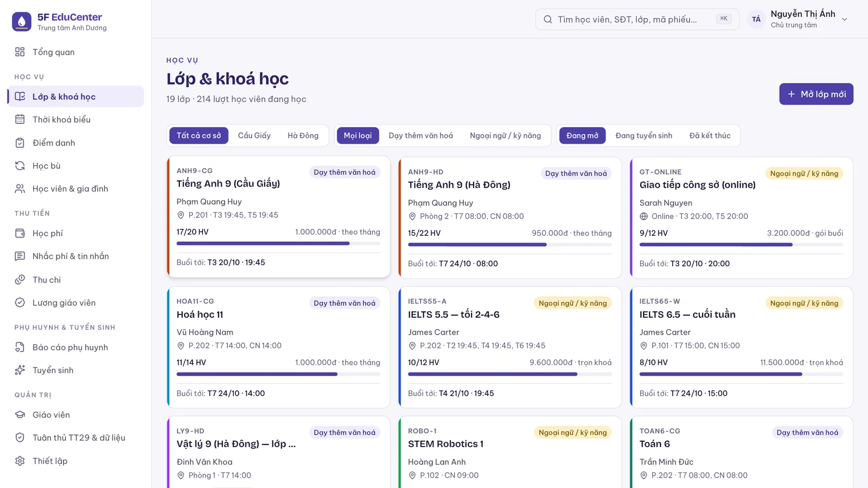Switch to Đang mở status tab
Image resolution: width=868 pixels, height=488 pixels.
click(x=582, y=136)
